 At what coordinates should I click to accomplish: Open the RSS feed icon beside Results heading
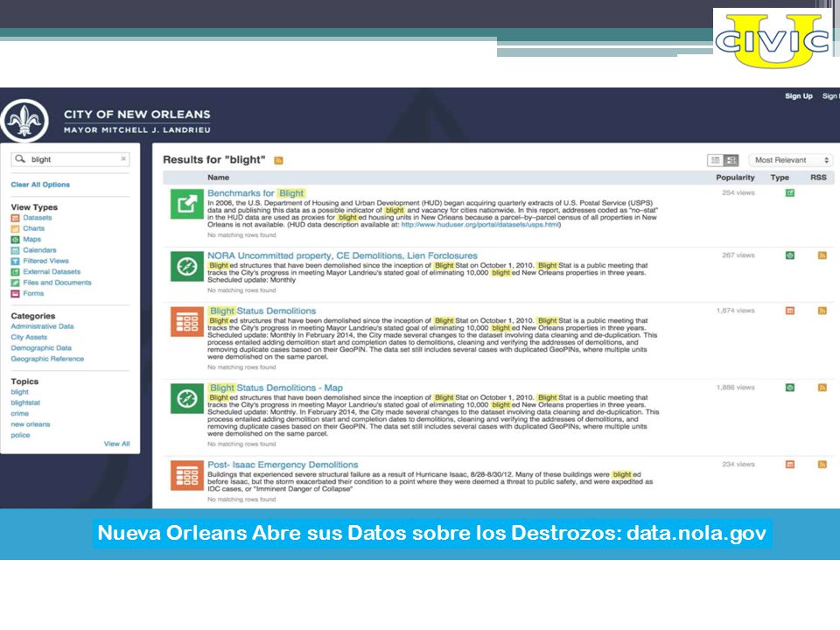click(278, 160)
